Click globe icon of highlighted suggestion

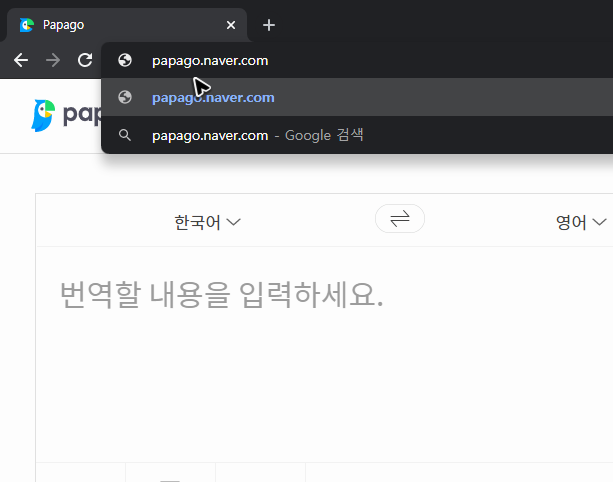point(125,97)
